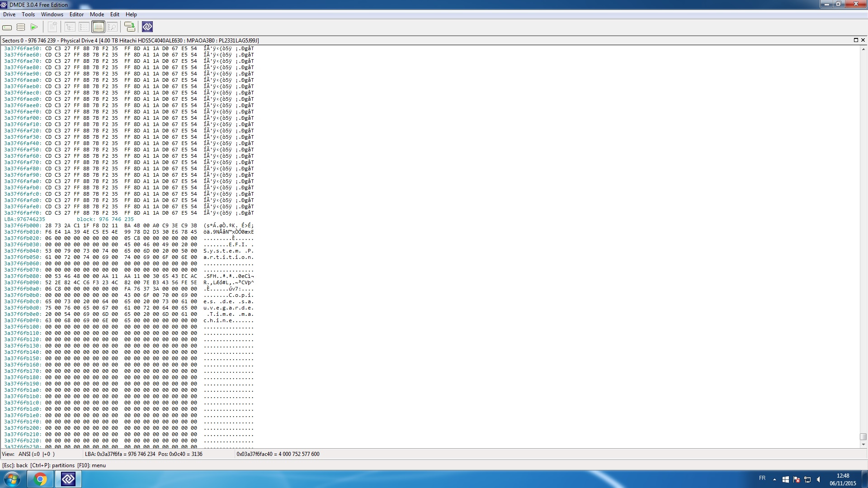Click ASCII text u.v.e.g.a.r.d.e.
Screen dimensions: 868x488
point(229,308)
